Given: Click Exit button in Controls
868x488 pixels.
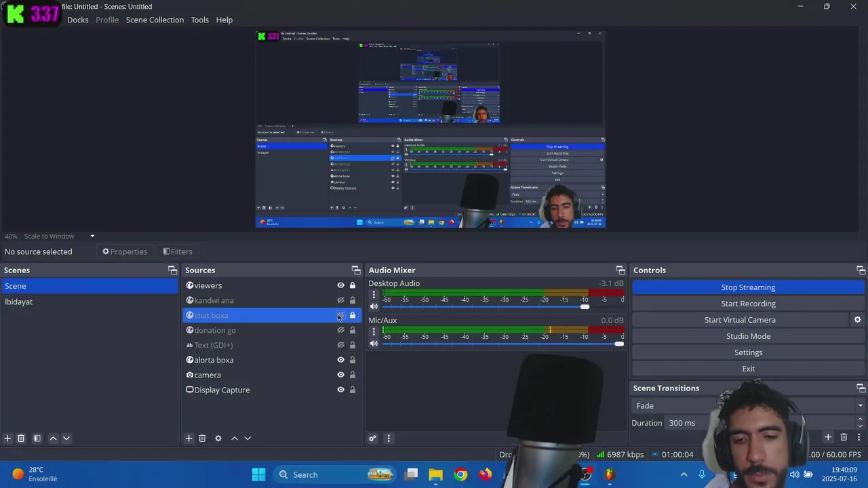Looking at the screenshot, I should [748, 369].
